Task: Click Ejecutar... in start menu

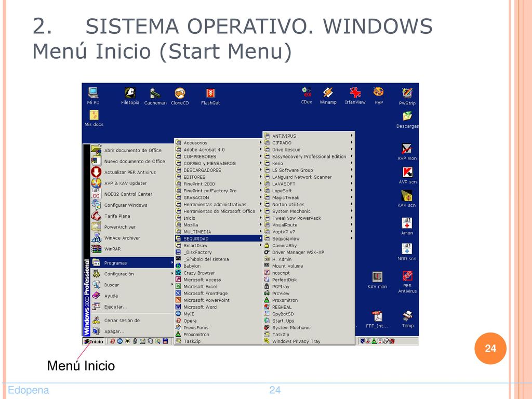Action: coord(132,307)
